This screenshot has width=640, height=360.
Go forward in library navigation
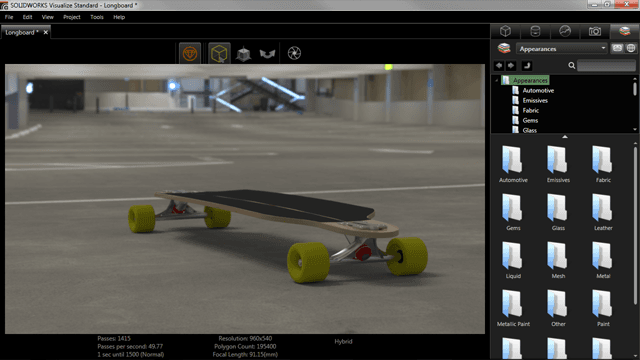511,65
